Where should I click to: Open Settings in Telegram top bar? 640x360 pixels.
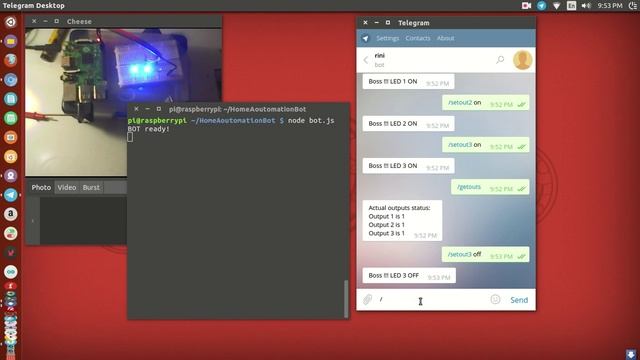coord(387,38)
